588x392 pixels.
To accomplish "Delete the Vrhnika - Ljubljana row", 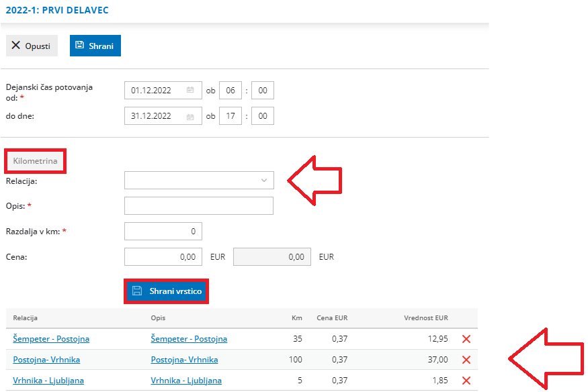I will point(466,381).
